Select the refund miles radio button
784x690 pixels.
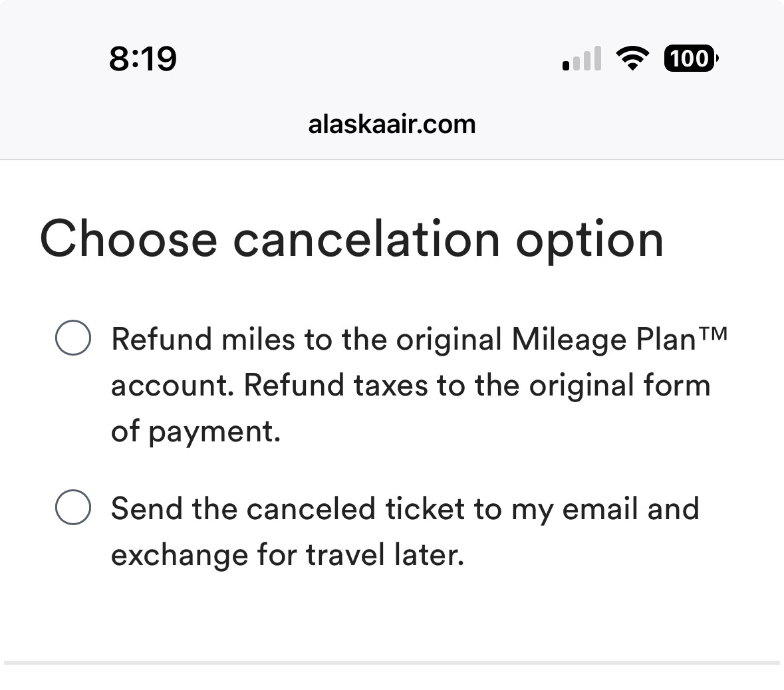[73, 338]
